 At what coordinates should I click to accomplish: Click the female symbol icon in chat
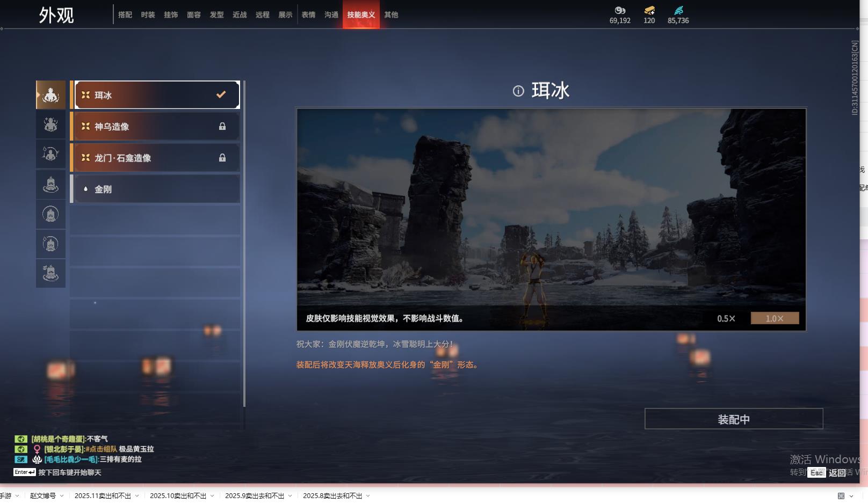[x=37, y=449]
